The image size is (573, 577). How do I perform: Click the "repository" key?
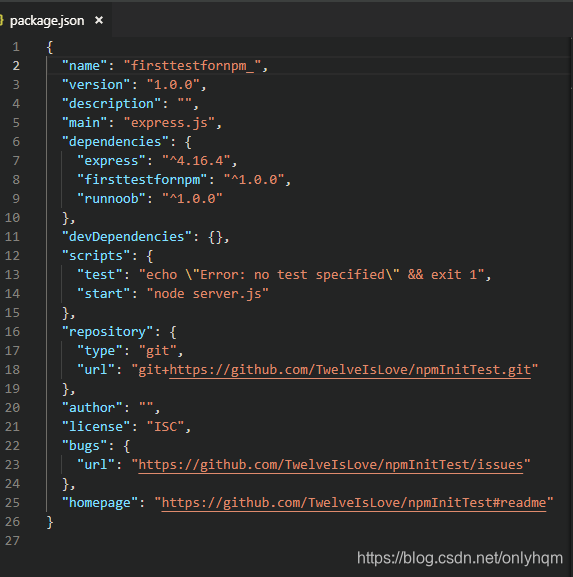[107, 332]
